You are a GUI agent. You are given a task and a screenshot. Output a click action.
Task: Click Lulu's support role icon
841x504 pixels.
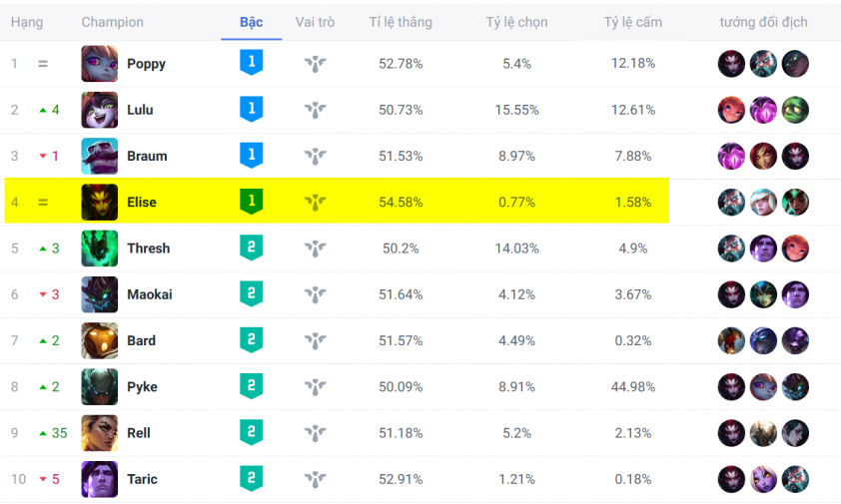coord(315,110)
